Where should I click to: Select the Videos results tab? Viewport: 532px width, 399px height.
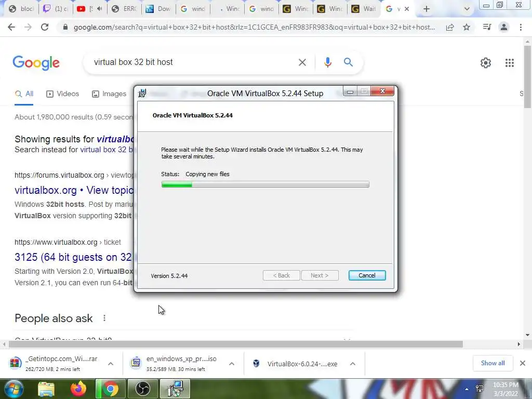63,94
